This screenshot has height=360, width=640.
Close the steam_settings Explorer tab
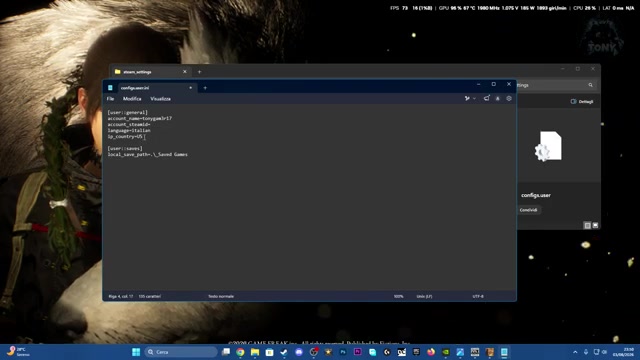click(184, 72)
